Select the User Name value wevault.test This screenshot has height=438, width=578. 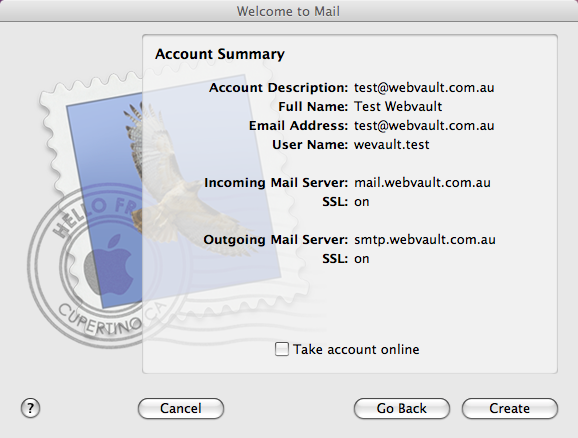click(x=391, y=145)
